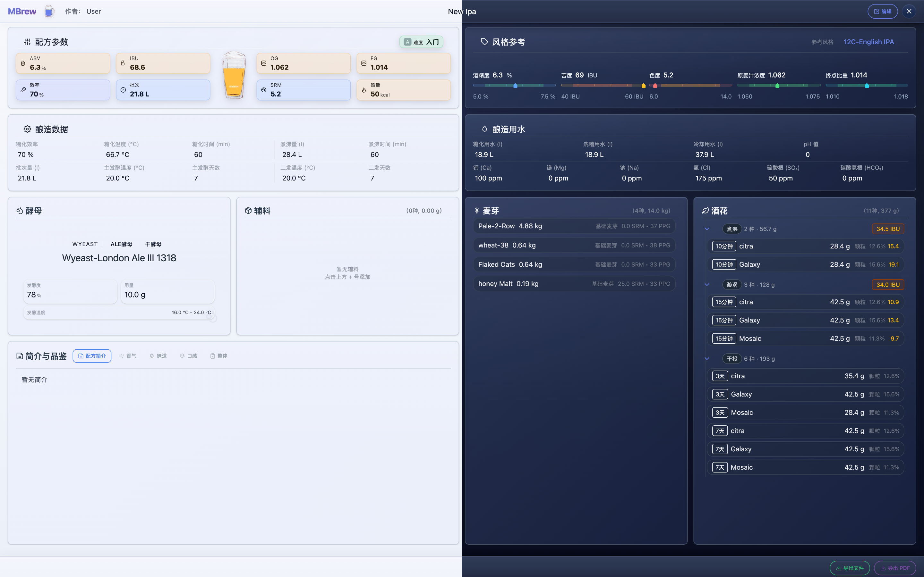Click the gear icon beside 酿造数据

(x=28, y=130)
